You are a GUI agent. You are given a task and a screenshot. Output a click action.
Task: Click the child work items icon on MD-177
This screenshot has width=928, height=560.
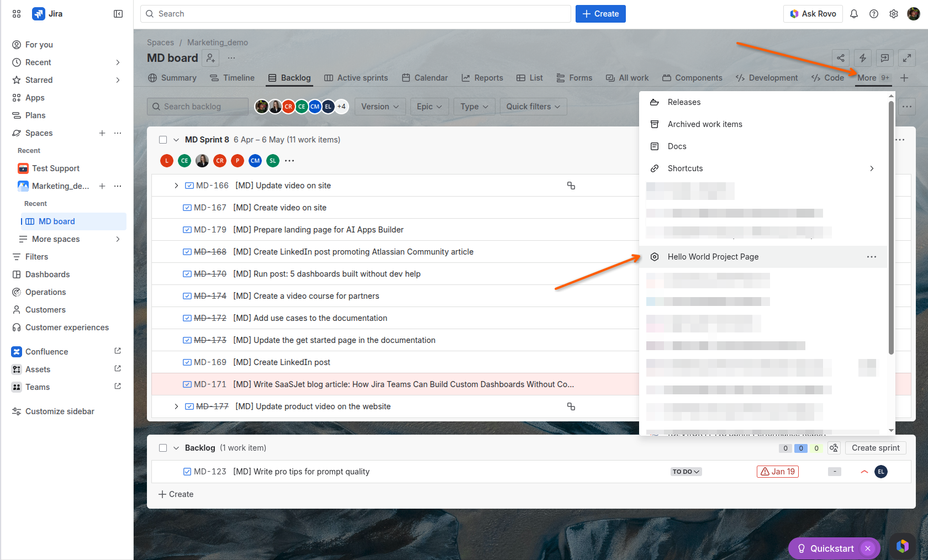coord(571,406)
